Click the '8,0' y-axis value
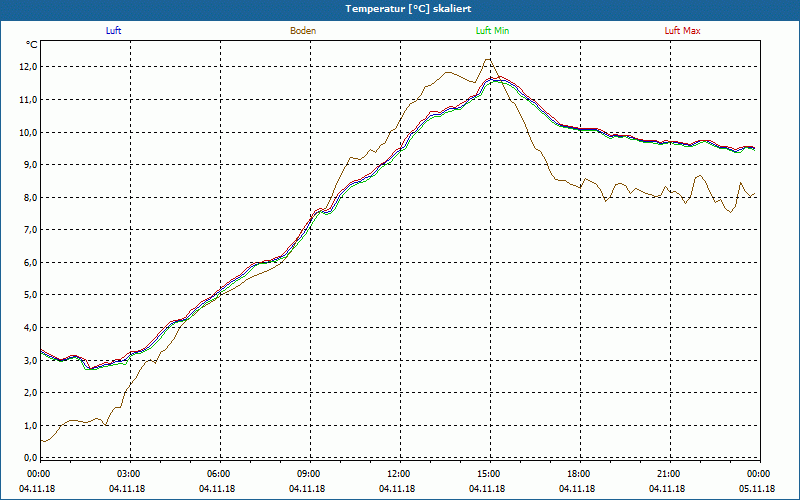The image size is (800, 500). click(31, 197)
